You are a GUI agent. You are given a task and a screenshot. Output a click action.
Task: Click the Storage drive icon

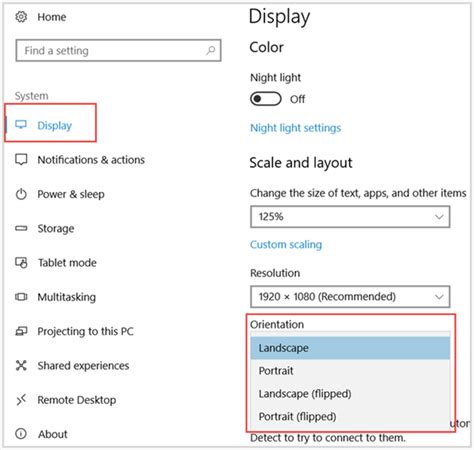(x=21, y=228)
